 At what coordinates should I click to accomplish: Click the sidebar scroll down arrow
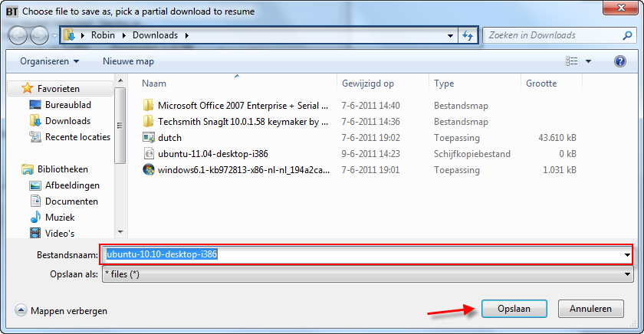pyautogui.click(x=120, y=232)
